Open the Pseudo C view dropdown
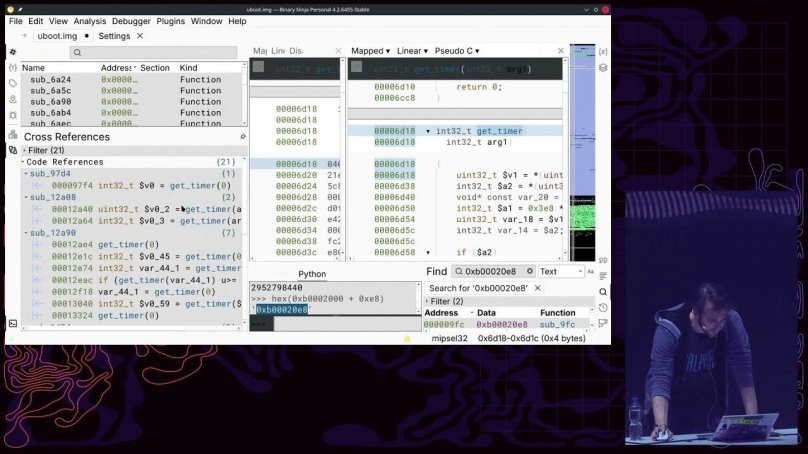Viewport: 808px width, 454px height. coord(456,51)
